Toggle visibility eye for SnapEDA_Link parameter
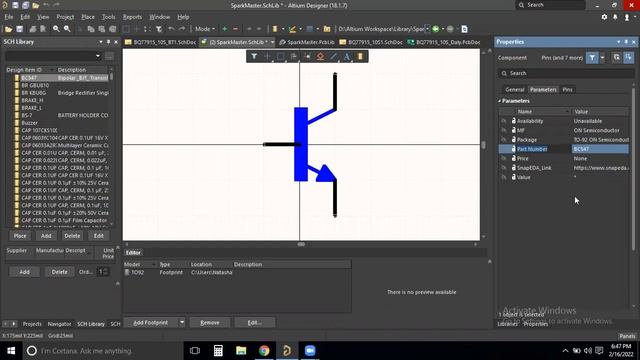This screenshot has height=360, width=640. [x=504, y=168]
